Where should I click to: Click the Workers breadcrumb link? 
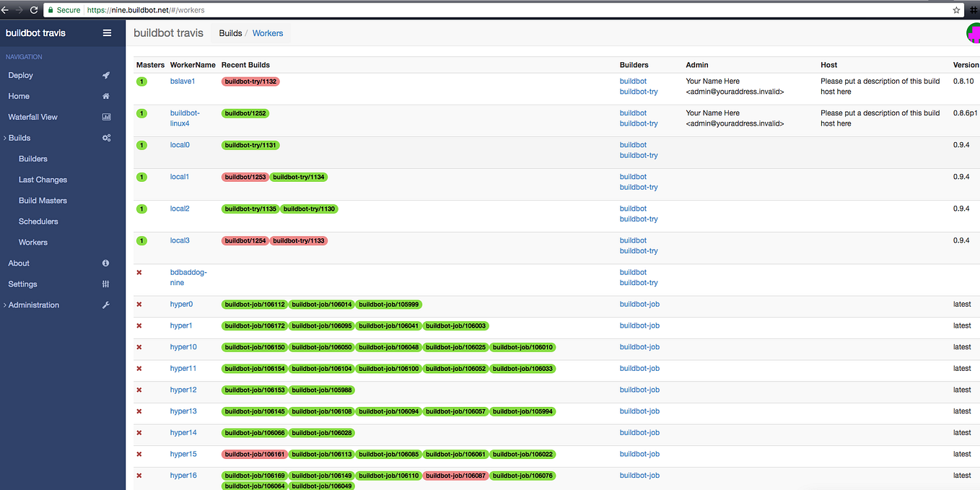268,33
